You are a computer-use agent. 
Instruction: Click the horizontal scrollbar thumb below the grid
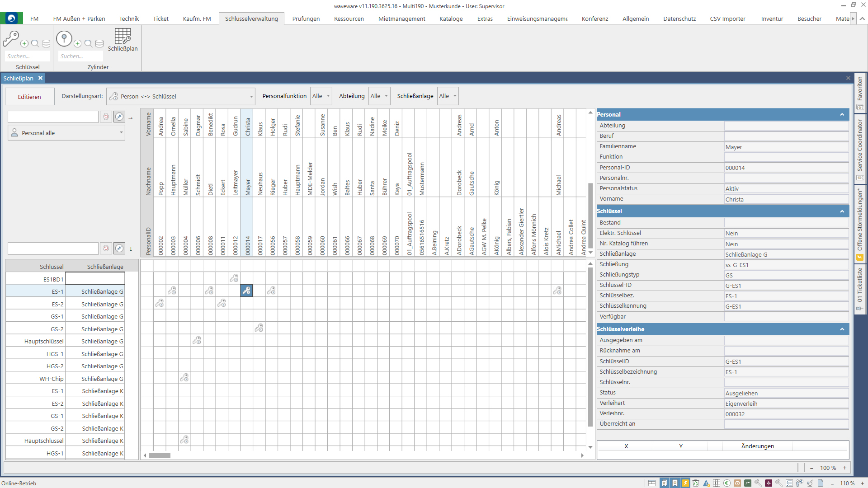click(160, 455)
